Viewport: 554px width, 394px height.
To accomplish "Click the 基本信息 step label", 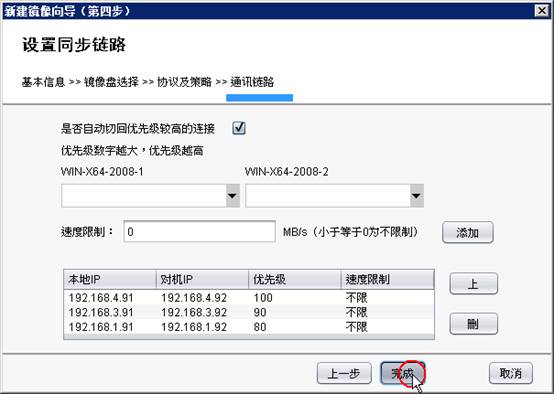I will [43, 82].
